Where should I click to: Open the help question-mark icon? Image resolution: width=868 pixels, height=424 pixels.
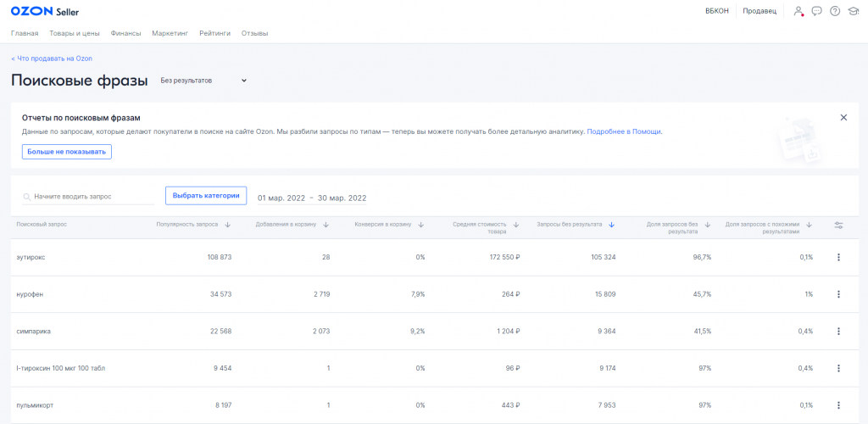click(835, 11)
